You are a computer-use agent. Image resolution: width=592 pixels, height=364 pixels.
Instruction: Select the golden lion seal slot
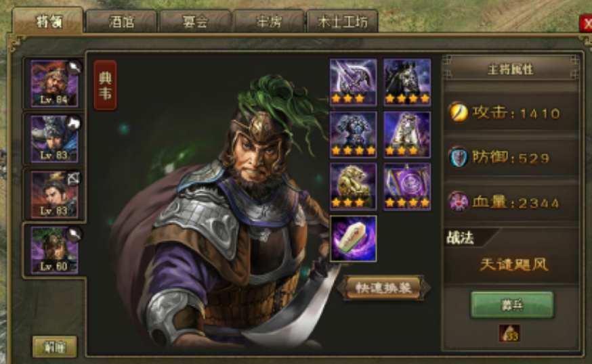[353, 186]
